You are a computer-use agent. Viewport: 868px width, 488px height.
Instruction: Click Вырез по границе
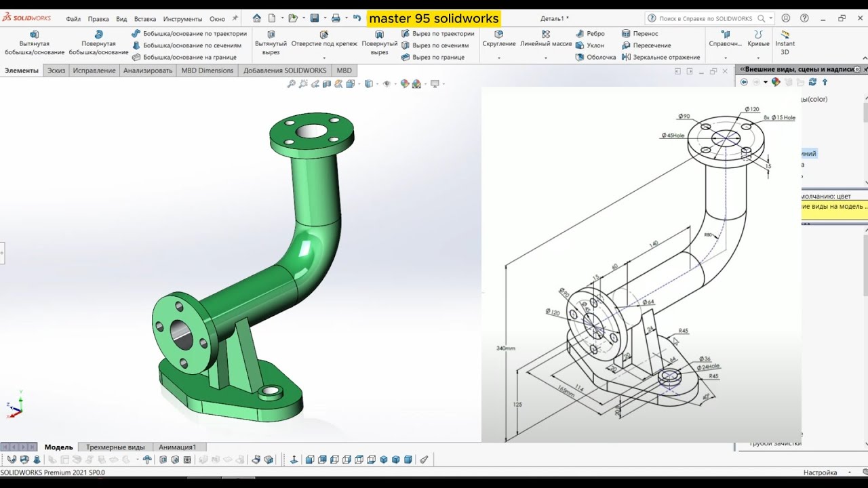433,57
